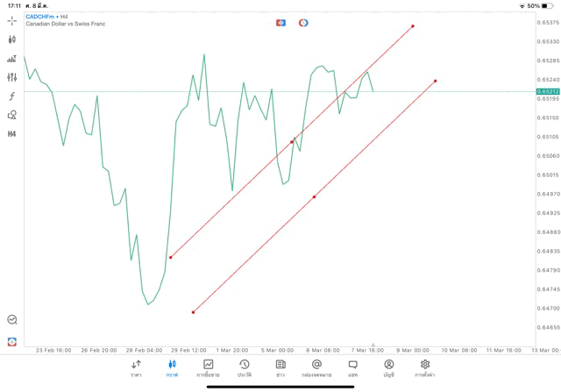Screen dimensions: 561x392
Task: Open the ข่าว news tab
Action: coord(280,368)
